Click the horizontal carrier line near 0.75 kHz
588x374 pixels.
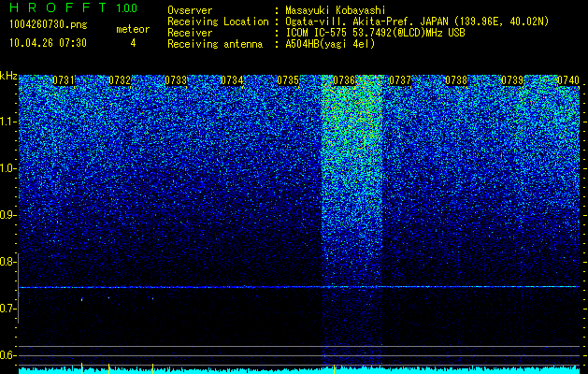coord(299,287)
